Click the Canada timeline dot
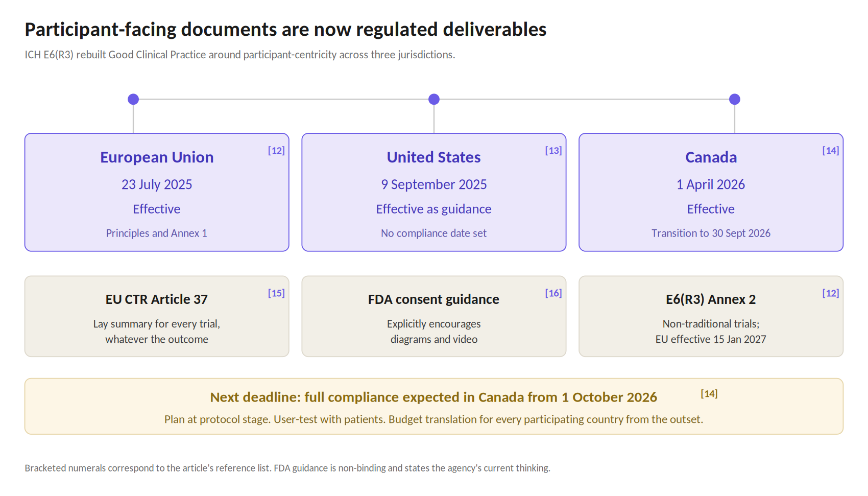The image size is (868, 496). point(735,99)
